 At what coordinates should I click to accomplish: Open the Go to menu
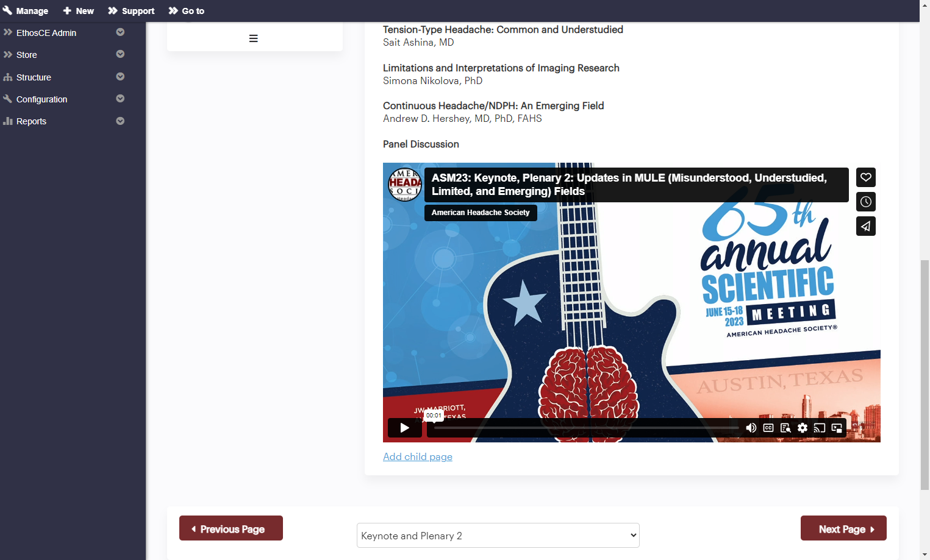pos(187,11)
